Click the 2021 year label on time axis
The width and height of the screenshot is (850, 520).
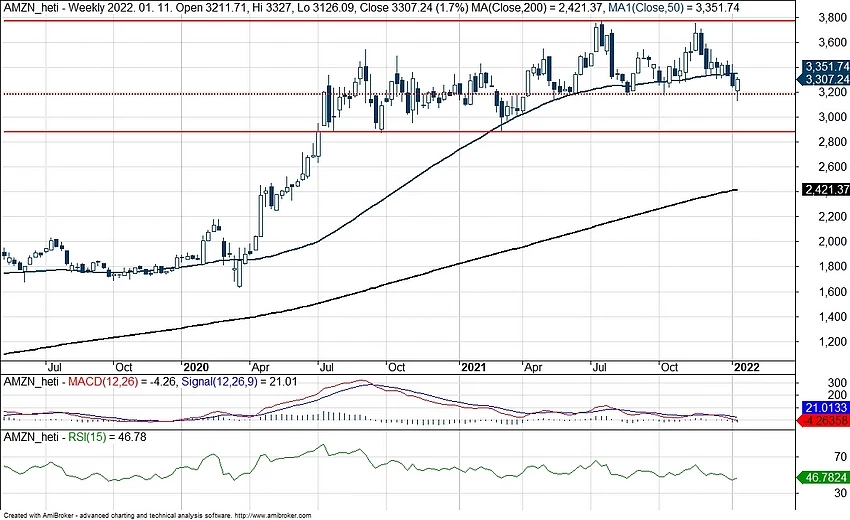pos(473,367)
